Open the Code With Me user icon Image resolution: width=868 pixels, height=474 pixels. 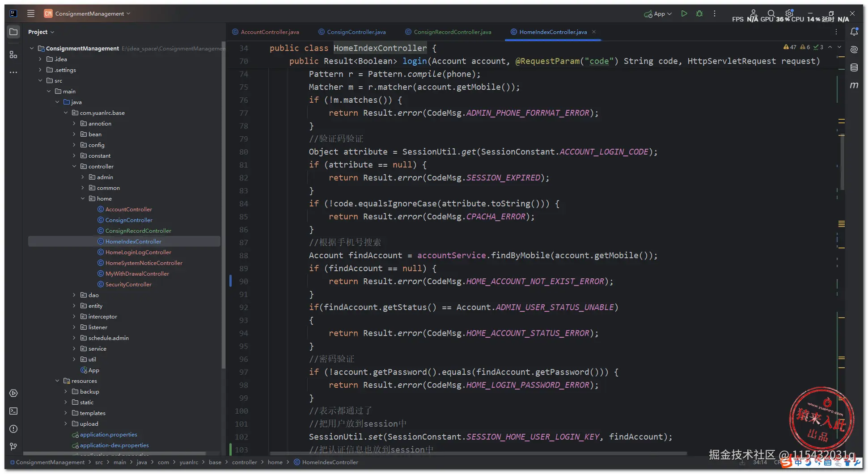tap(753, 13)
